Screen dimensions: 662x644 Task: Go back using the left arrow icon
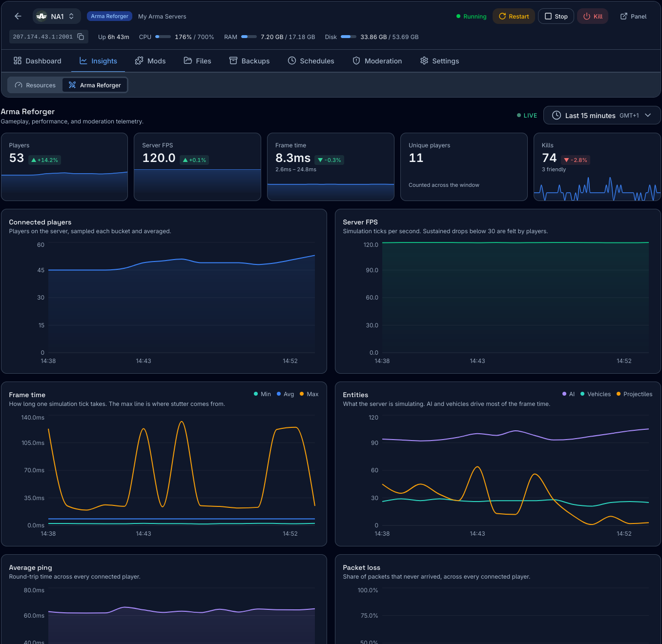click(x=18, y=16)
